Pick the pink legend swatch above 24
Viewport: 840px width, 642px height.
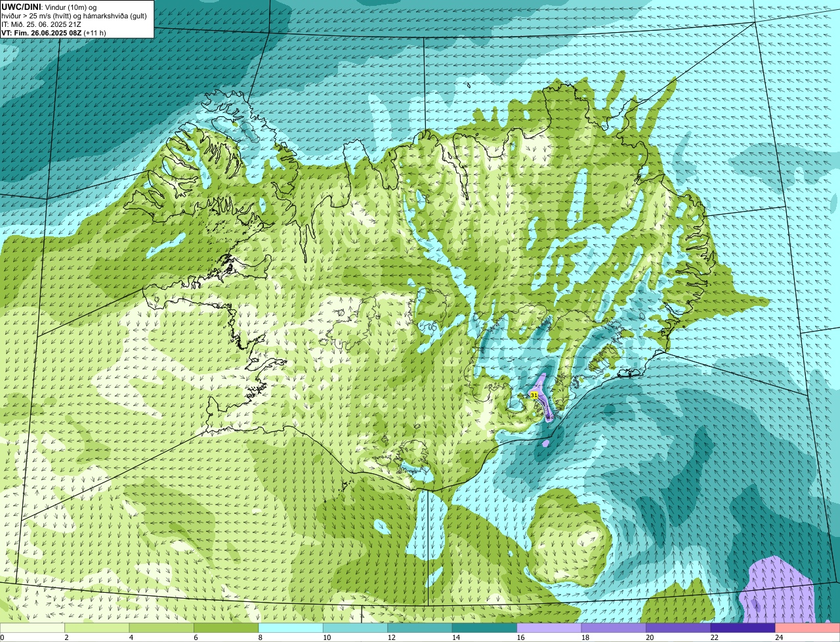[808, 628]
